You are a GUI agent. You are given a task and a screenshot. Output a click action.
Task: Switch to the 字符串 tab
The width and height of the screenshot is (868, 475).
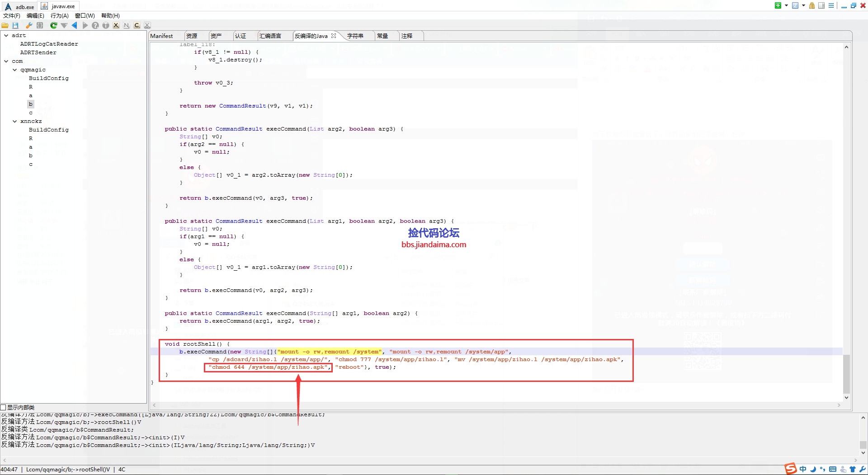pyautogui.click(x=355, y=36)
